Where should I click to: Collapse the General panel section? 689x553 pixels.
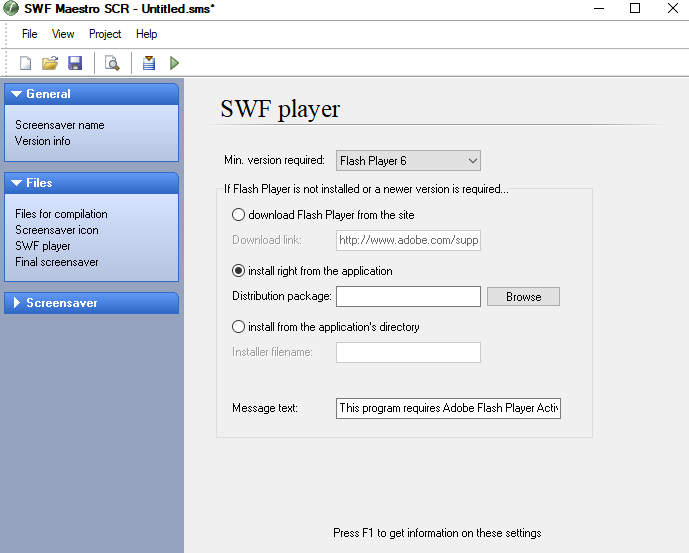17,94
